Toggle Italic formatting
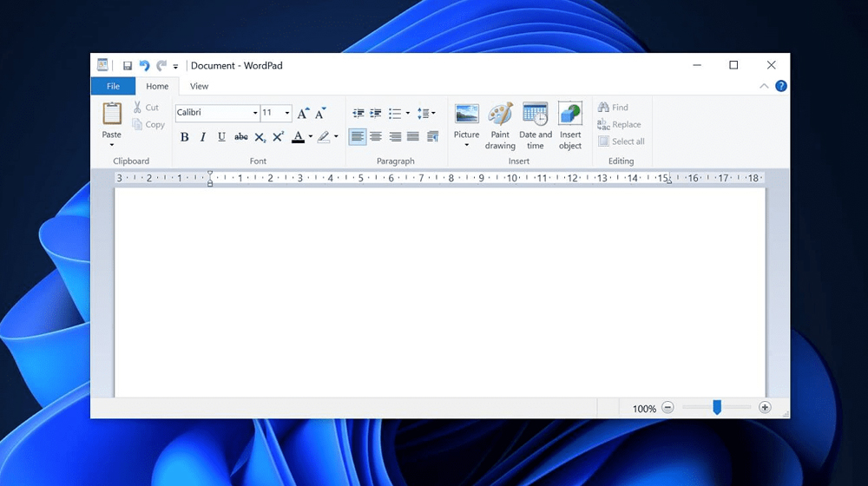This screenshot has height=486, width=868. pyautogui.click(x=202, y=137)
